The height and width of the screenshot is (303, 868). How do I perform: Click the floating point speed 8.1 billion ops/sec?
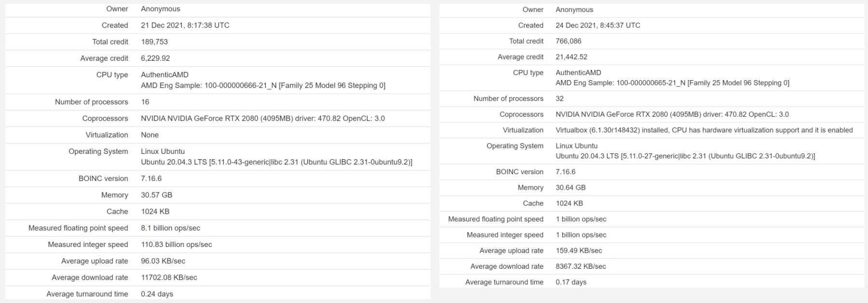click(170, 228)
